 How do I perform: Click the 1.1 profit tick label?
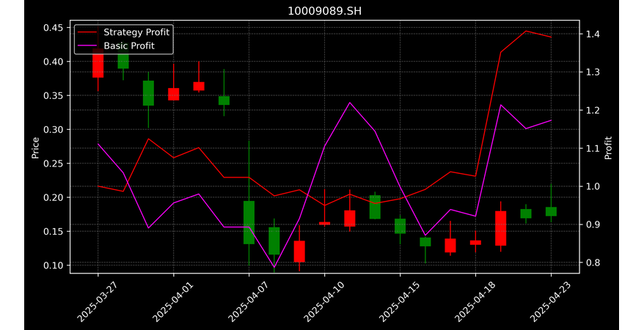click(x=593, y=148)
